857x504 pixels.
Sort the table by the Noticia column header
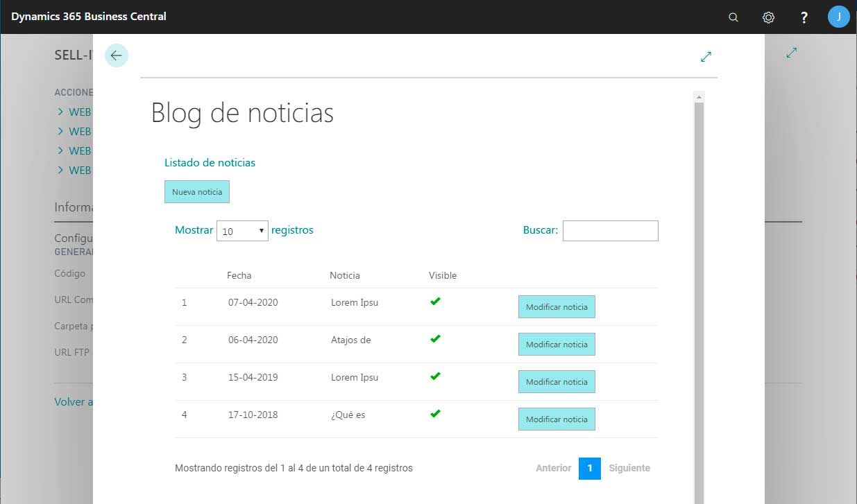pos(345,275)
